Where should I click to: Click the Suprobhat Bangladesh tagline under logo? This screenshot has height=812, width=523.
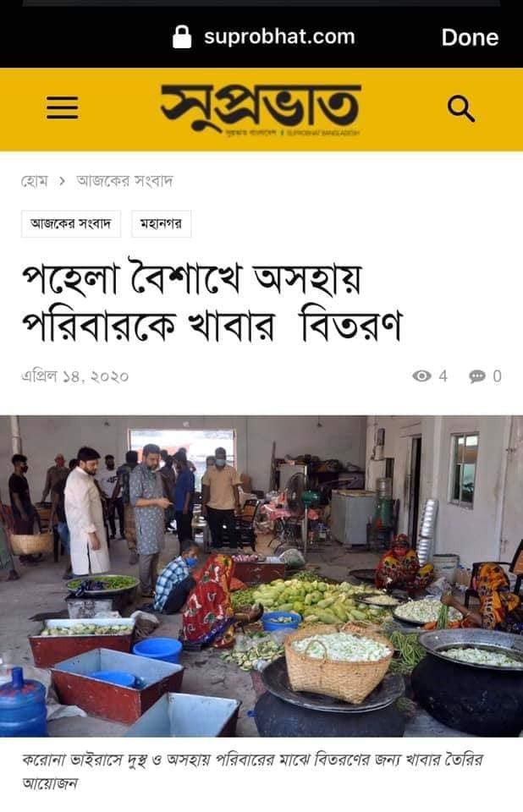pyautogui.click(x=293, y=133)
